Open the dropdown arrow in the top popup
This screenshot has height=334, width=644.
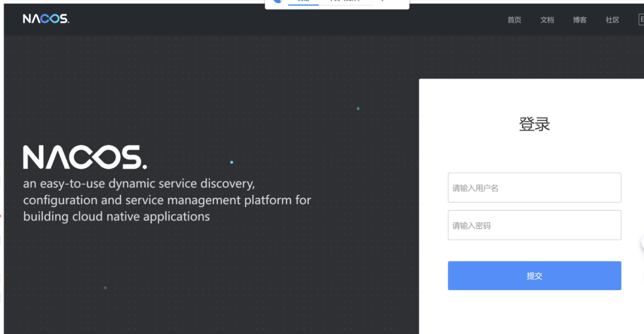coord(382,1)
